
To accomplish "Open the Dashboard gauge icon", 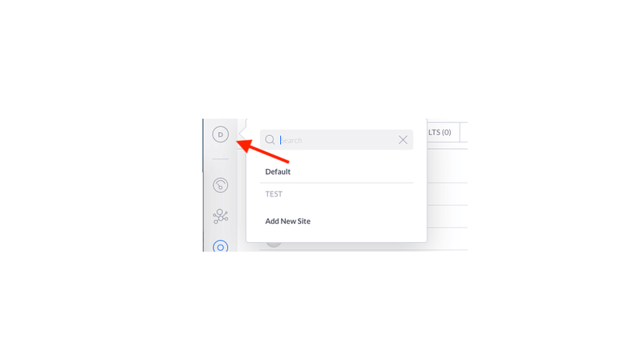I will pyautogui.click(x=221, y=185).
